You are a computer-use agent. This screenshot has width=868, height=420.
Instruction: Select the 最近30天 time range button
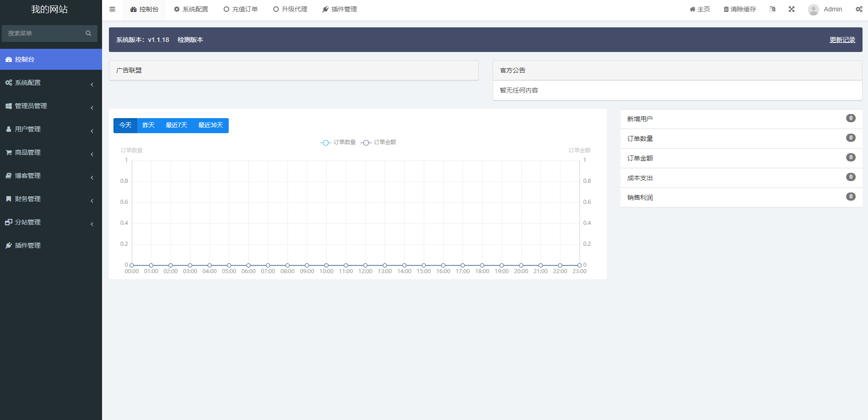click(x=211, y=125)
